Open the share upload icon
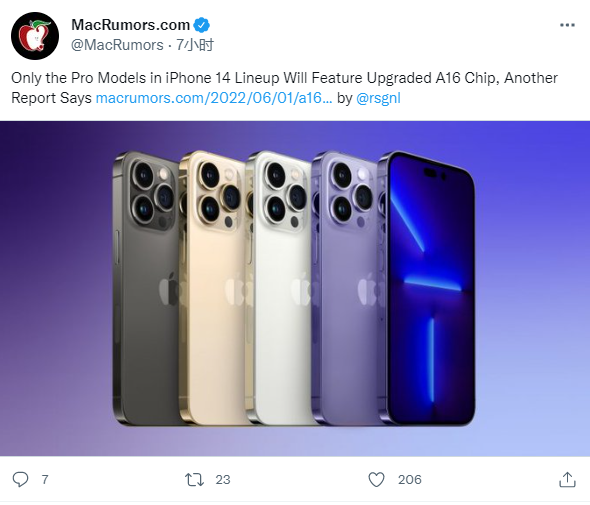 pyautogui.click(x=567, y=479)
